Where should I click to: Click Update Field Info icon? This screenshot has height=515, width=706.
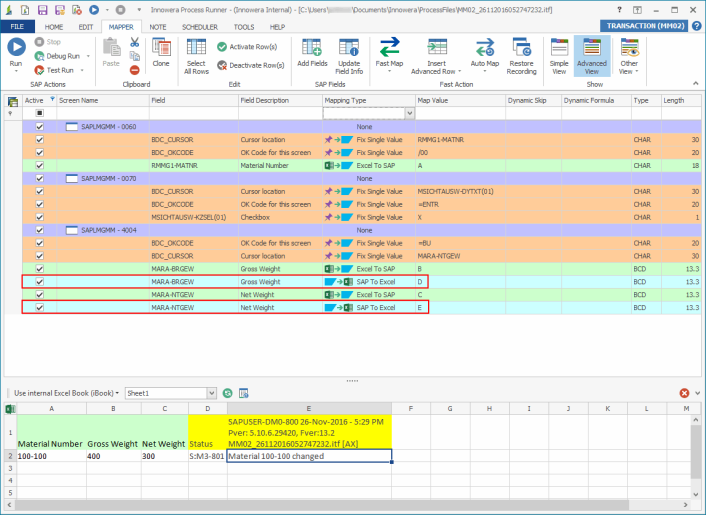[349, 51]
